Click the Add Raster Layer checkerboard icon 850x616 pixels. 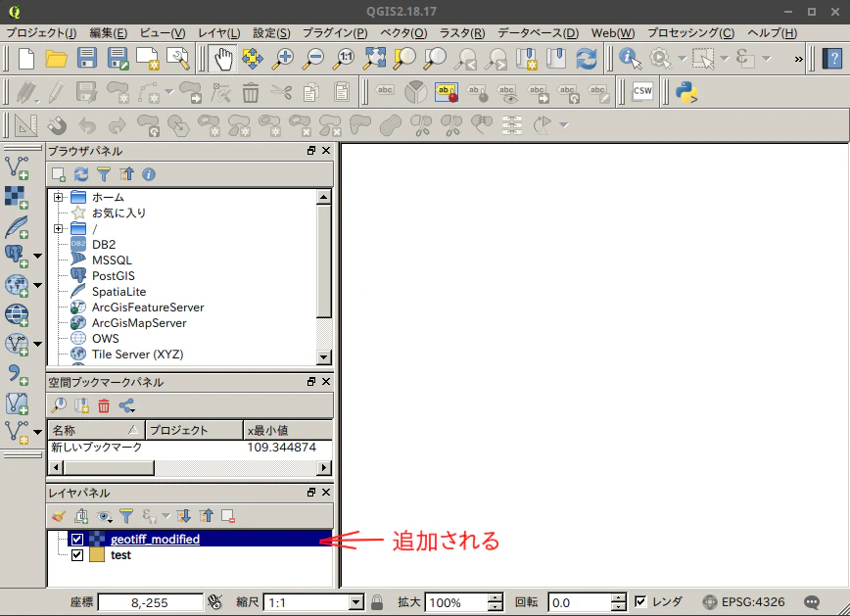point(17,198)
